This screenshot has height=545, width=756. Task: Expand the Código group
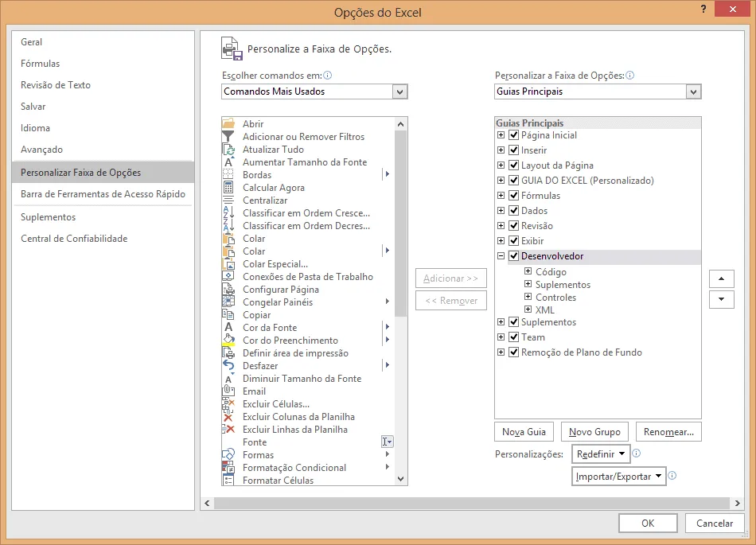point(528,271)
